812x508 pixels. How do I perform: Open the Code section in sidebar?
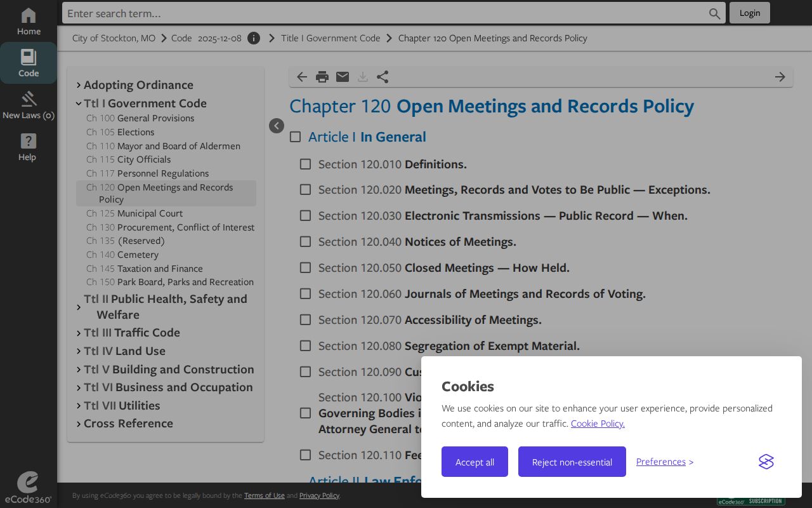[29, 63]
